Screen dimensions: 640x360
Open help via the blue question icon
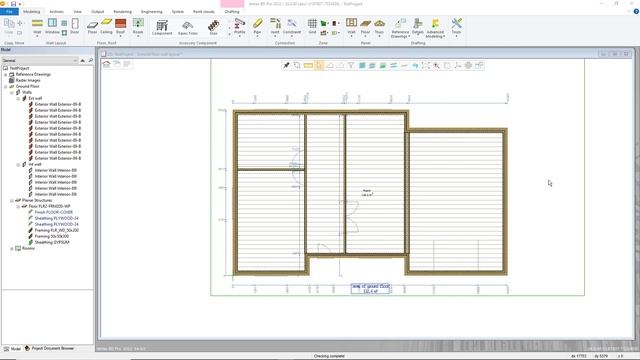[636, 11]
